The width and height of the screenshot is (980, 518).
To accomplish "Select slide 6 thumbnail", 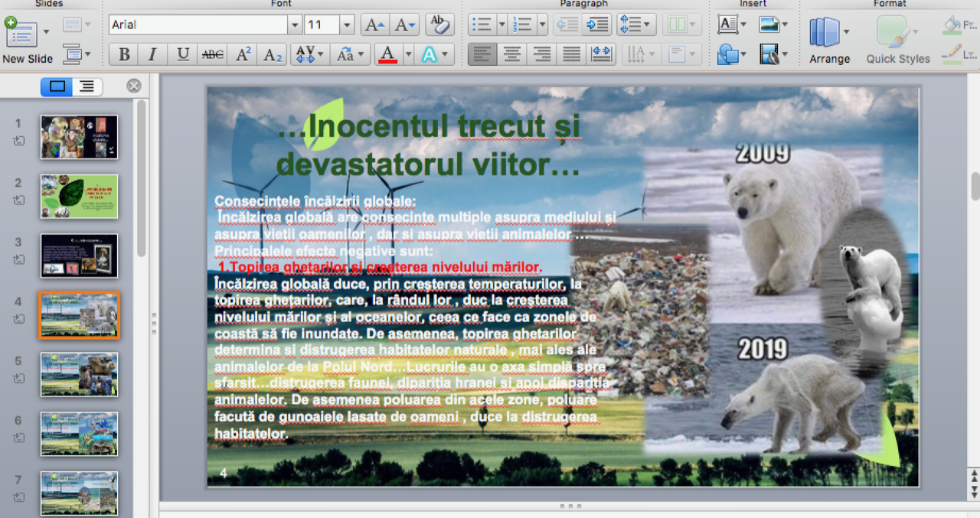I will [x=79, y=434].
